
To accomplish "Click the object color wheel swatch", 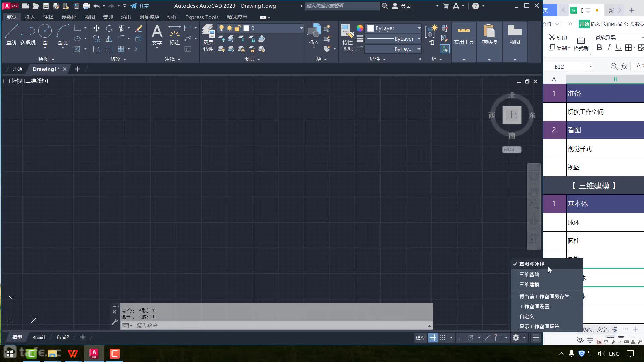I will (360, 28).
